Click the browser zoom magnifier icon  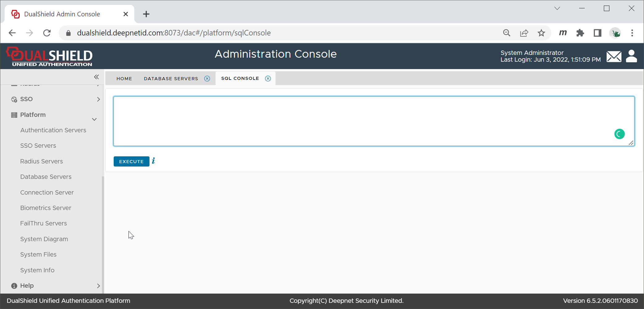[x=507, y=33]
